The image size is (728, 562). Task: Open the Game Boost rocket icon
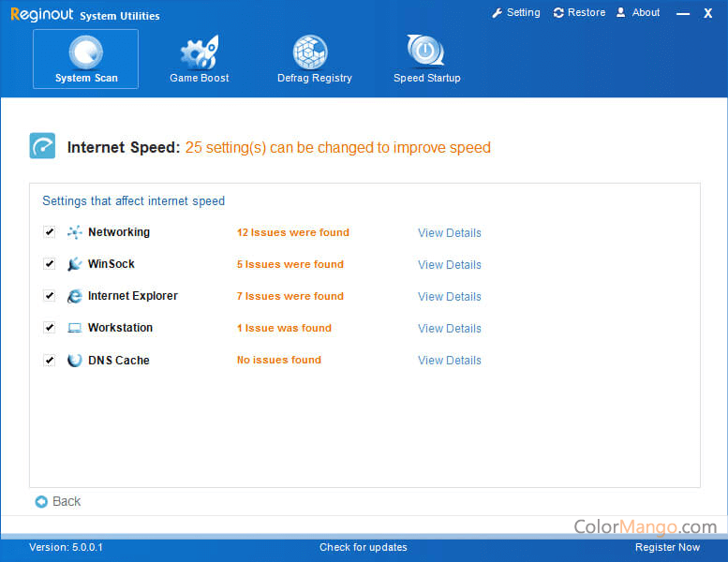[x=200, y=52]
